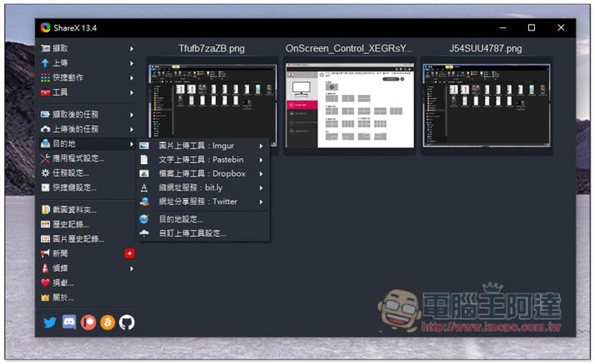Expand the 工具 submenu arrow
Screen dimensions: 595x364
coord(132,93)
